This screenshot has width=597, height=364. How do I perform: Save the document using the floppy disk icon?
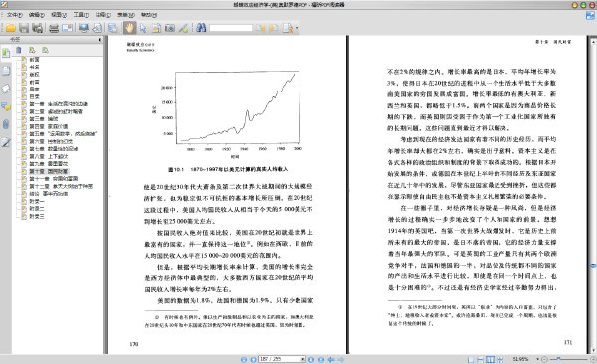(24, 28)
